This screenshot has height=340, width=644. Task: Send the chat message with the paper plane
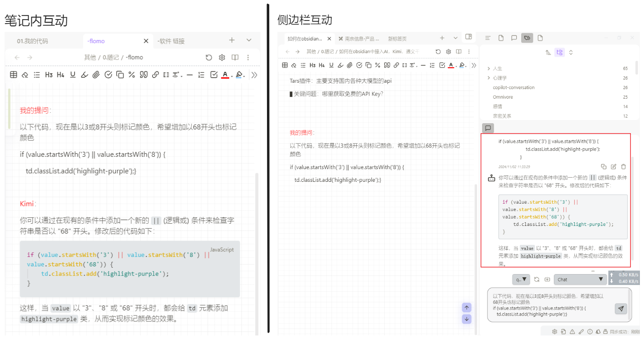point(620,309)
